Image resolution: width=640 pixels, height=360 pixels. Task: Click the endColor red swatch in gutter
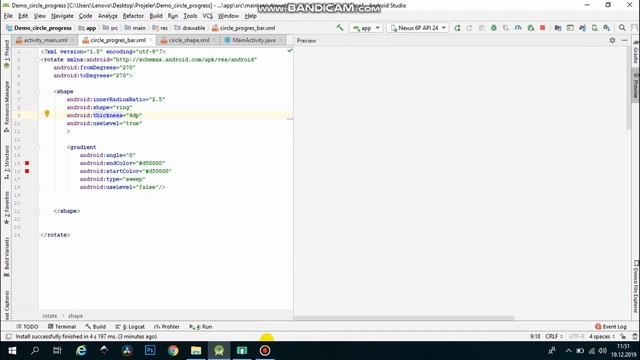(x=27, y=163)
